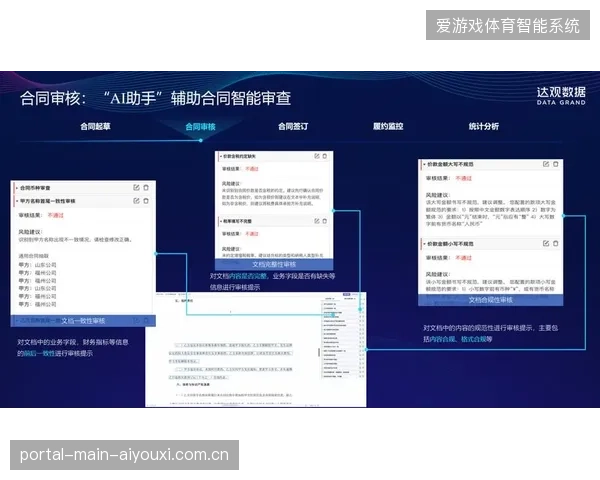Edit the 价款金额大写不规范 rule
600x480 pixels.
pyautogui.click(x=546, y=164)
